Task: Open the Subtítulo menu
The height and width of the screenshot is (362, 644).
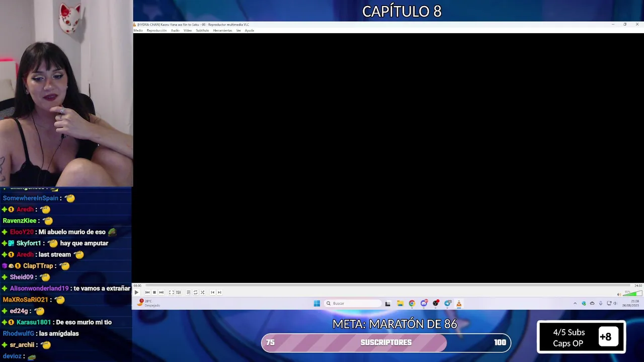Action: point(202,31)
